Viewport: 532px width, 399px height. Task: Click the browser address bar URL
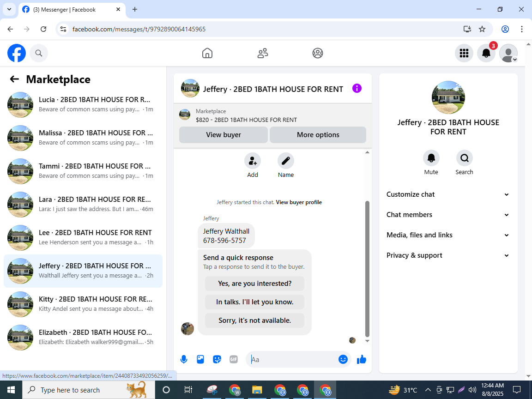pyautogui.click(x=139, y=29)
